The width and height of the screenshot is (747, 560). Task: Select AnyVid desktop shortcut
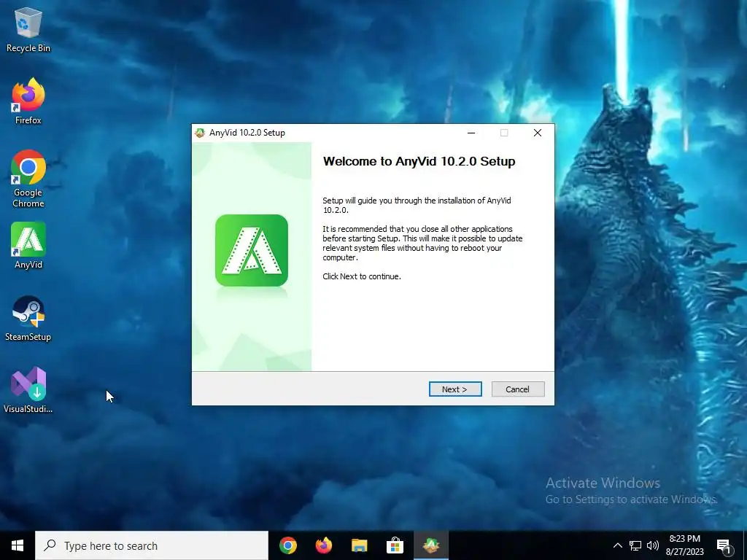click(28, 246)
